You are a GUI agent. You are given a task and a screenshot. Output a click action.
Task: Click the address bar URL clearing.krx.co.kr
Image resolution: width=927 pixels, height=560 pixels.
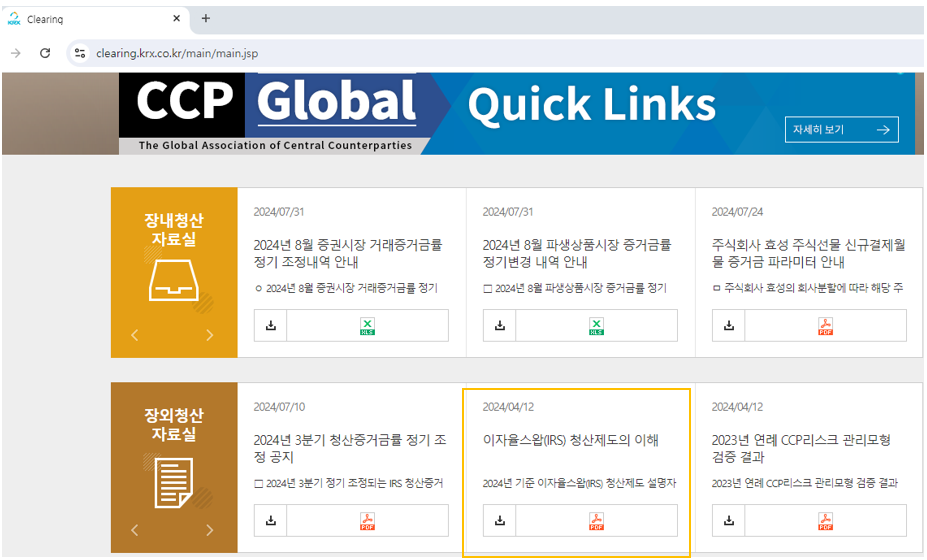coord(177,53)
